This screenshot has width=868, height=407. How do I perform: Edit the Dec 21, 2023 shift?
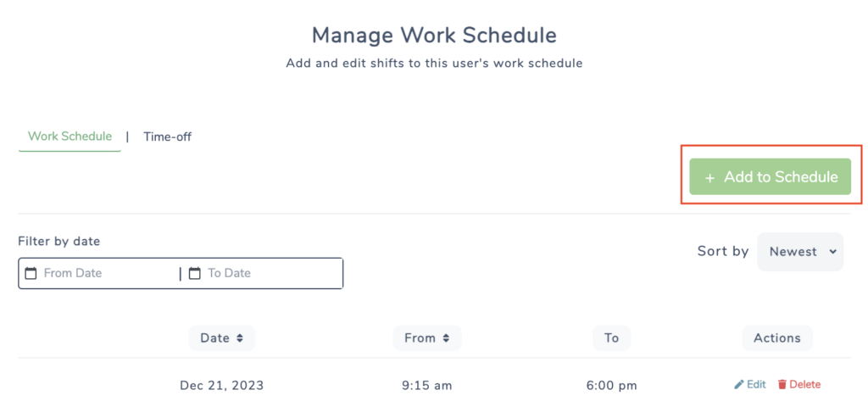pos(750,384)
